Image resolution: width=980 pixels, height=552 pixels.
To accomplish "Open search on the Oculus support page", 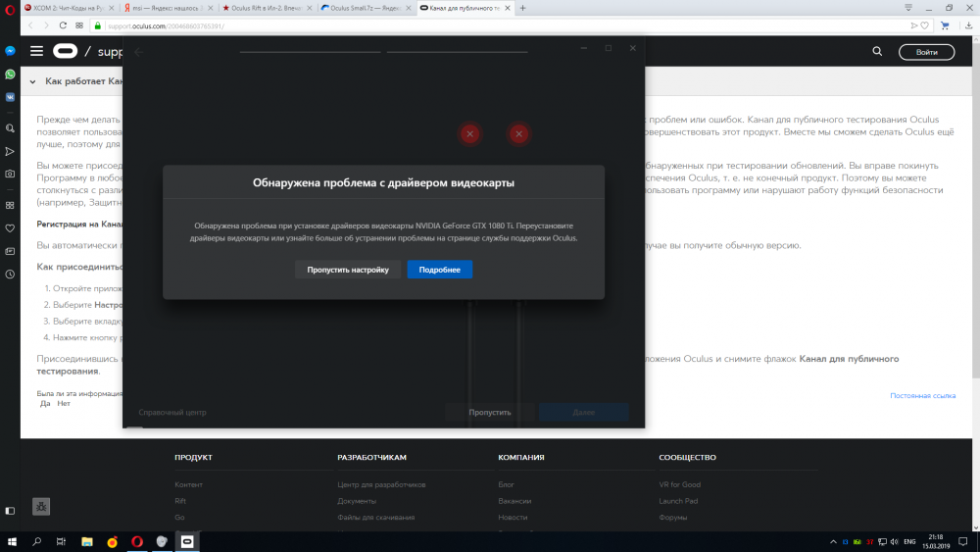I will 877,52.
